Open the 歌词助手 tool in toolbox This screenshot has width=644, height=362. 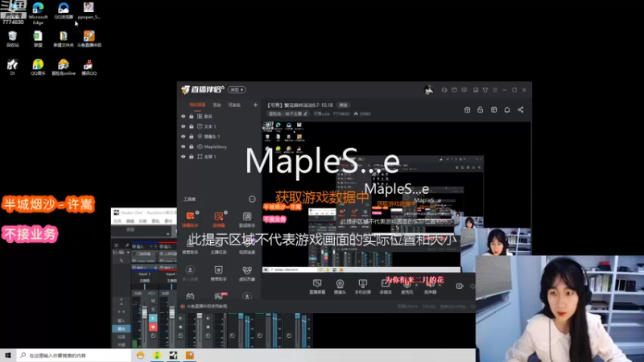247,219
